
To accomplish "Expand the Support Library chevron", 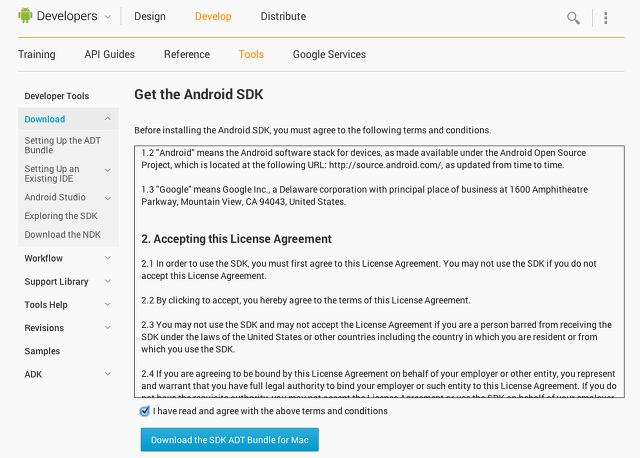I will (108, 281).
